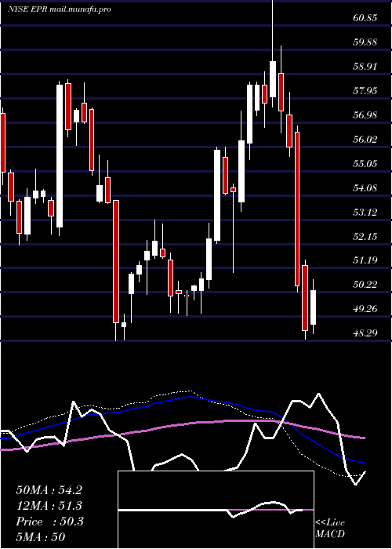Click the 54.08 price axis label
This screenshot has height=549, width=392.
[365, 188]
